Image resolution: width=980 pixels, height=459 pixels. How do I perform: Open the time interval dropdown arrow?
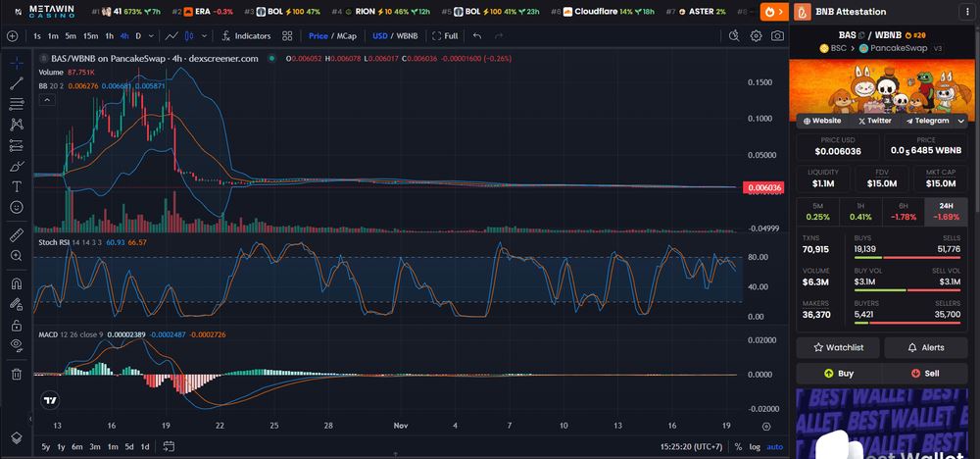click(x=153, y=36)
